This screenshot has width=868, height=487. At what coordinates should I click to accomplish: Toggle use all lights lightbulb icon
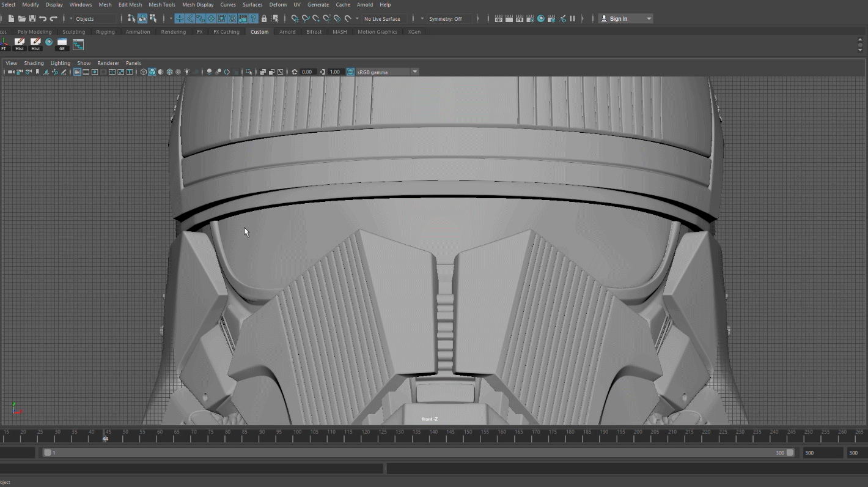pyautogui.click(x=187, y=72)
